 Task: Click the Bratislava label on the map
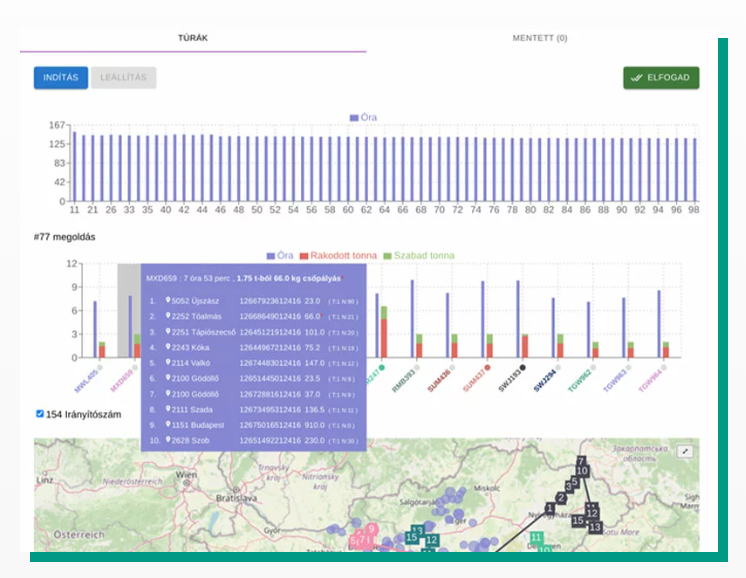[x=236, y=498]
